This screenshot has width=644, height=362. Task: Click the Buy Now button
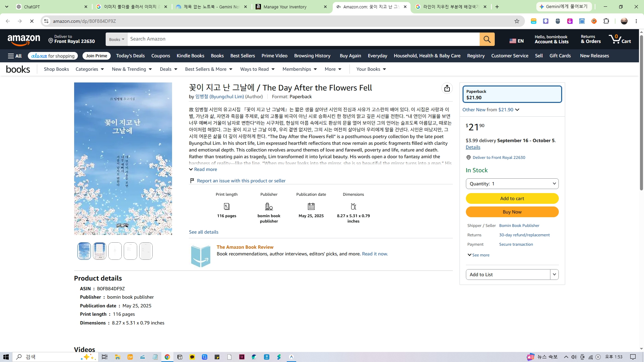tap(512, 212)
